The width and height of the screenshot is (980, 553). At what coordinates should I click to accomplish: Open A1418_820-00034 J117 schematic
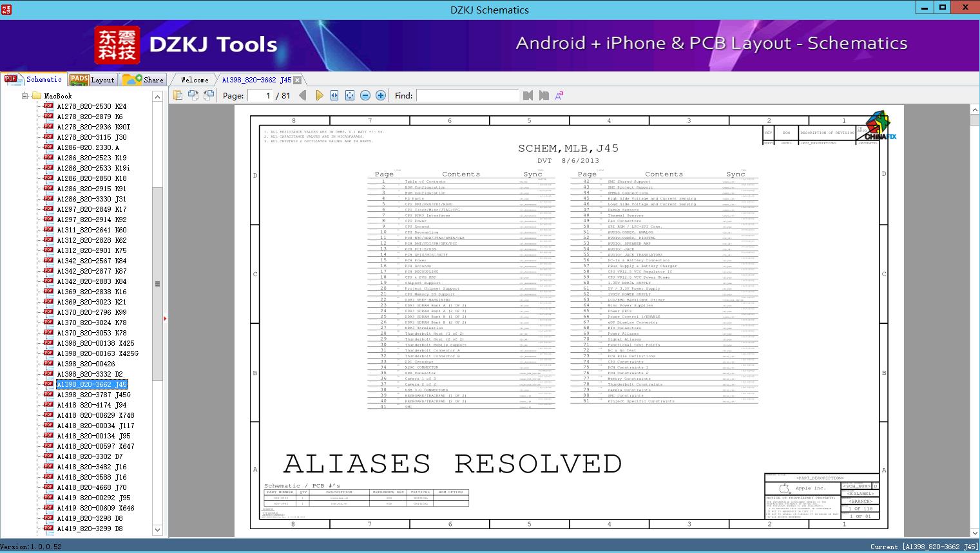point(95,426)
